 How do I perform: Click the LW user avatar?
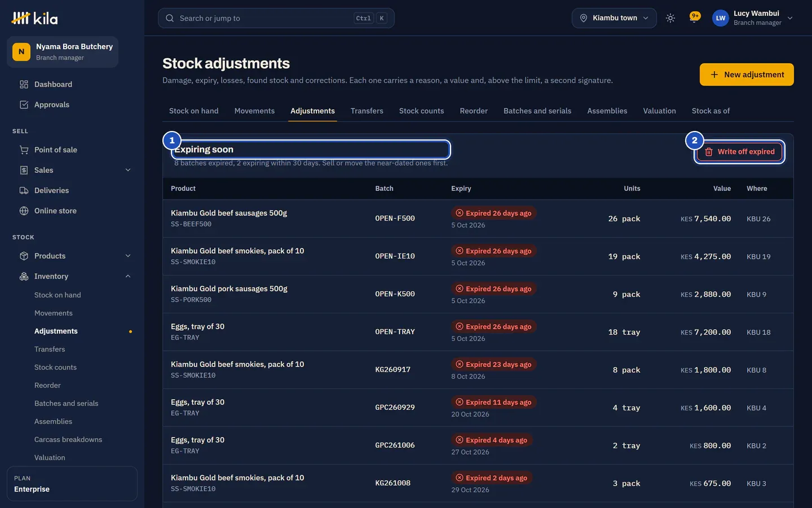[721, 18]
